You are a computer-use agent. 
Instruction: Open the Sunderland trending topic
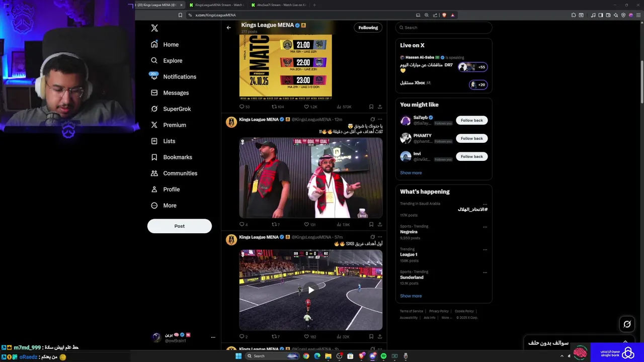point(443,278)
